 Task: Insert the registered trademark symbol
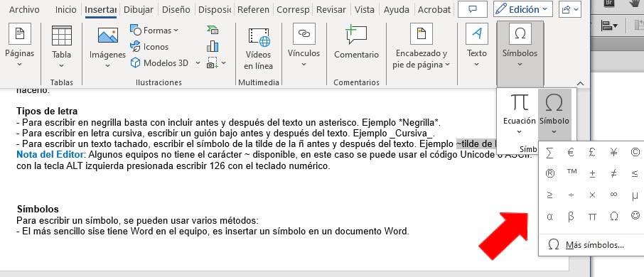pyautogui.click(x=549, y=173)
